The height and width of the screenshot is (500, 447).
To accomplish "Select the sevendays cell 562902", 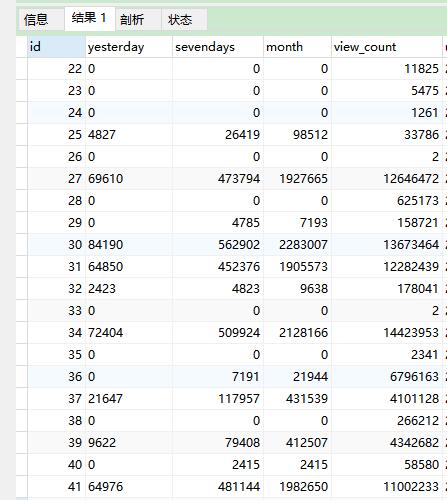I will coord(218,245).
